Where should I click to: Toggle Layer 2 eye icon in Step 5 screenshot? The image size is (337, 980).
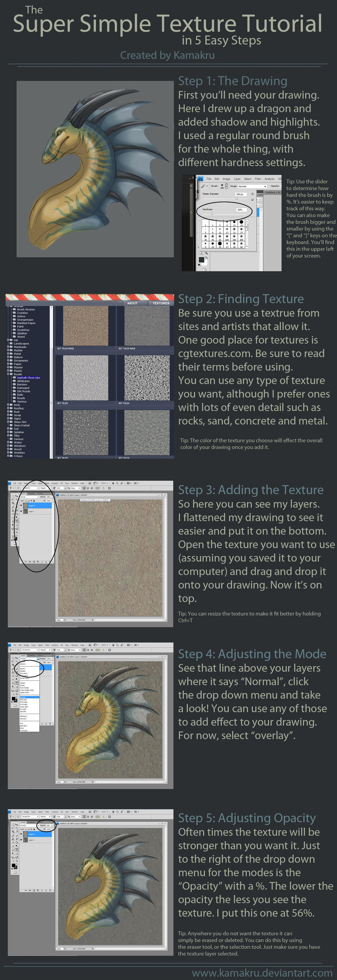click(21, 834)
